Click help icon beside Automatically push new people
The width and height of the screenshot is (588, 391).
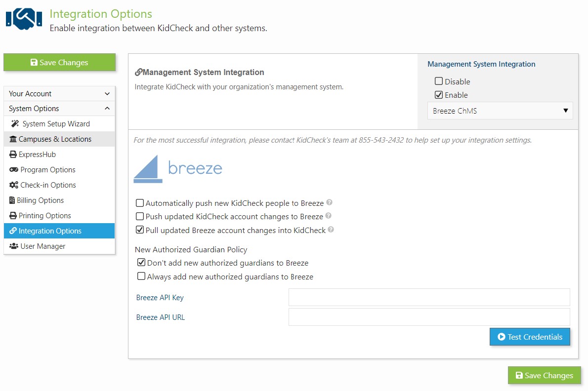(x=329, y=202)
